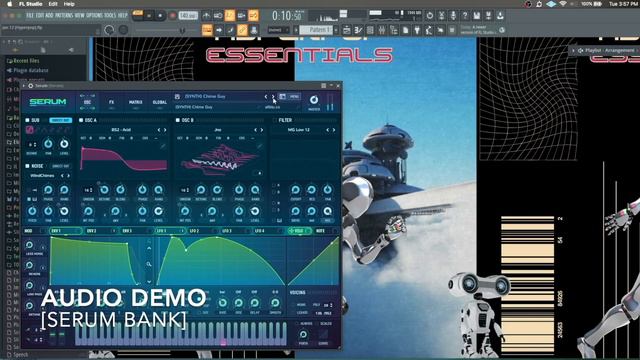640x360 pixels.
Task: Select Plugin database in the browser
Action: tap(31, 70)
